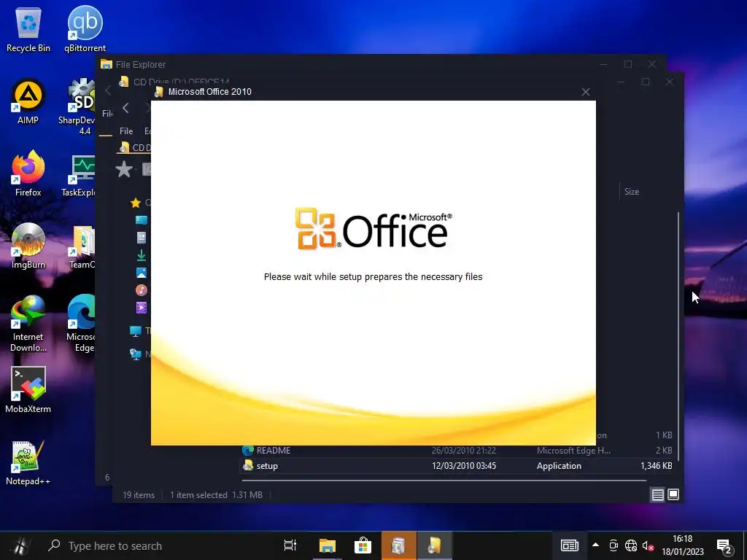This screenshot has height=560, width=747.
Task: Select the setup application file row
Action: coord(457,466)
